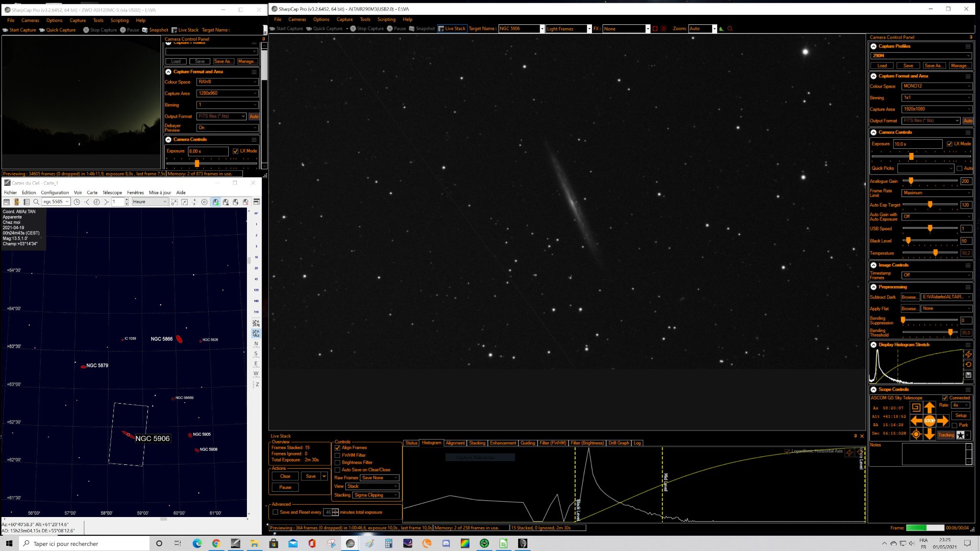Click the Clear button in Live Stack
Image resolution: width=980 pixels, height=551 pixels.
285,476
